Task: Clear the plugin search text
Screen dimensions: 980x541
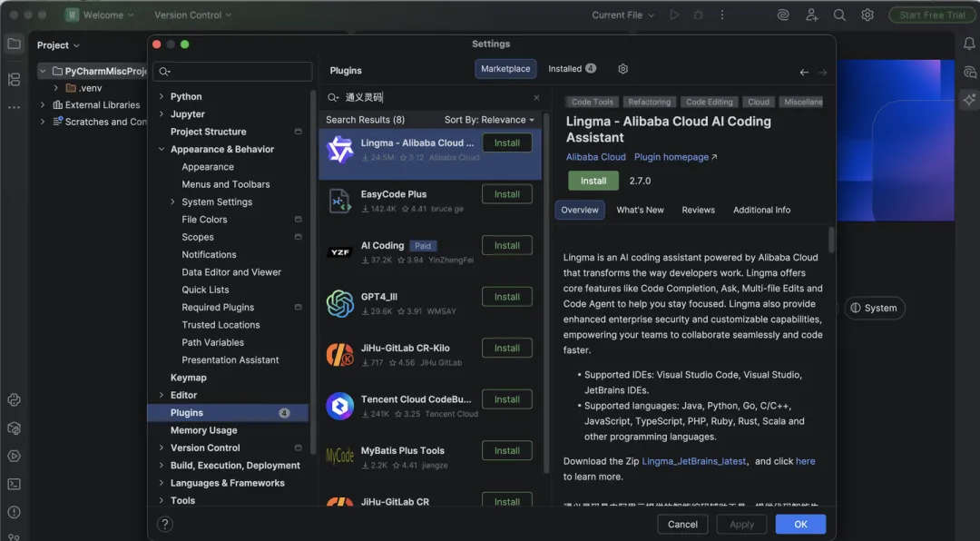Action: click(536, 97)
